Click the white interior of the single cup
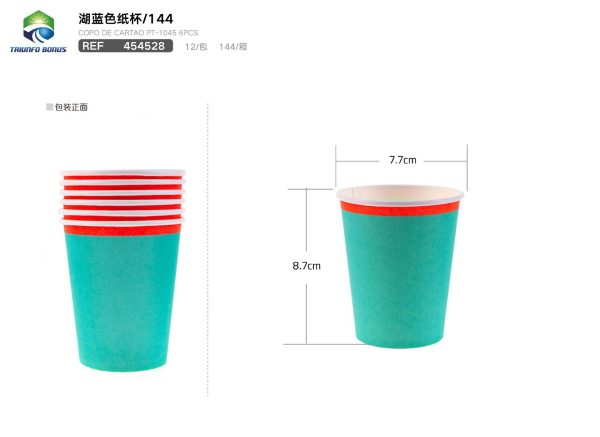 [x=400, y=193]
